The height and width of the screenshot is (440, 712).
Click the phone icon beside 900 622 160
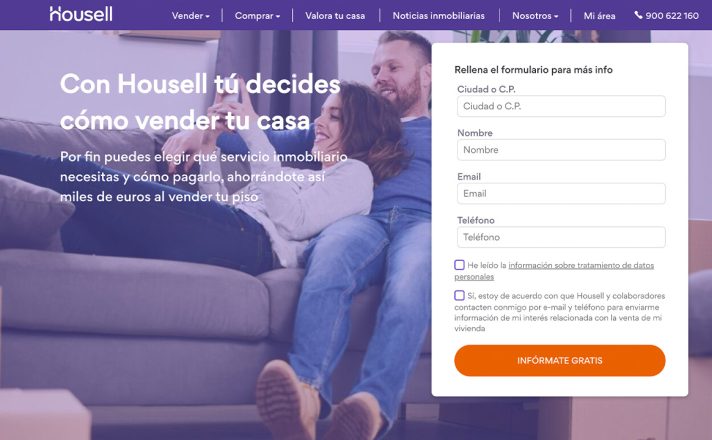pos(638,15)
